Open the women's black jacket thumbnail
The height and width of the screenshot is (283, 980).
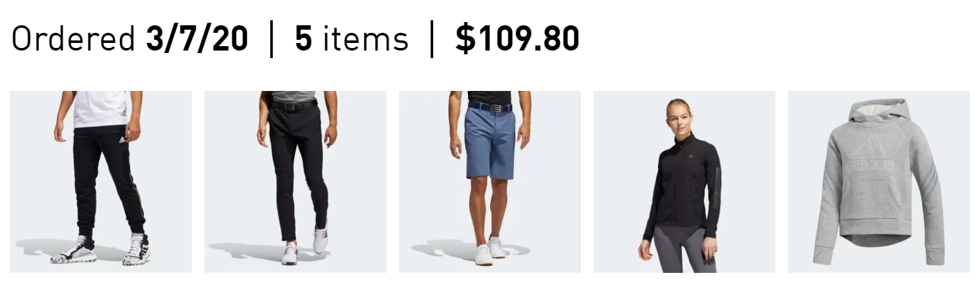tap(684, 182)
